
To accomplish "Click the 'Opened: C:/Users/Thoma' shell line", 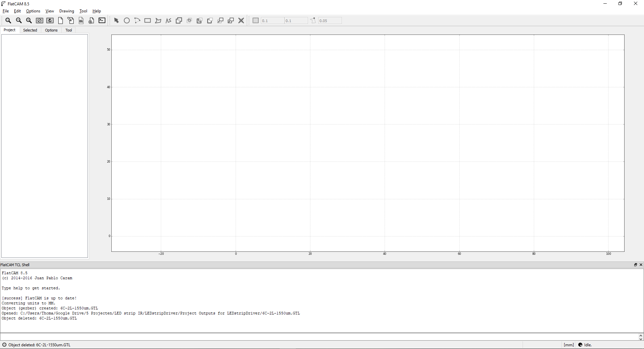I will pos(151,313).
